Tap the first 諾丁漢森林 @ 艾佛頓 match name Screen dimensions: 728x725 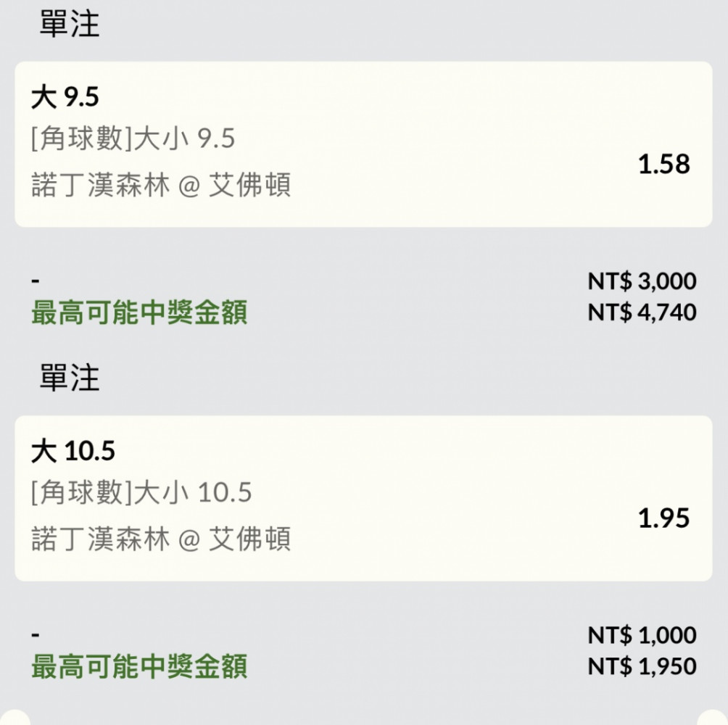pos(161,185)
